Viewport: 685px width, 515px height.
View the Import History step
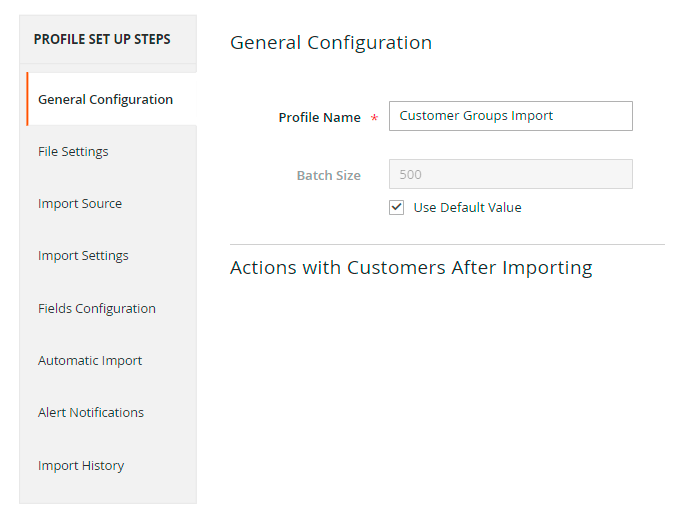pyautogui.click(x=81, y=465)
